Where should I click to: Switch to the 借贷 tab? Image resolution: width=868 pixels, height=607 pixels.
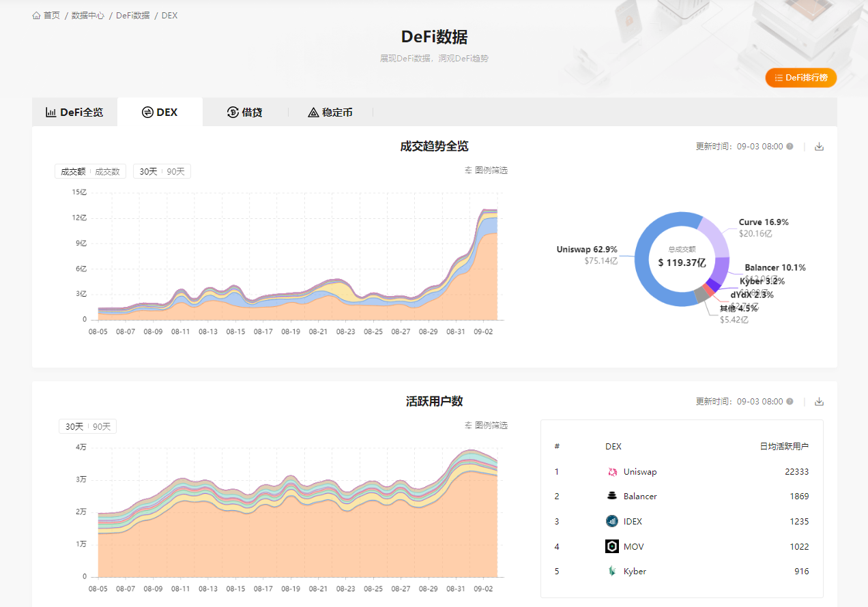click(x=244, y=112)
